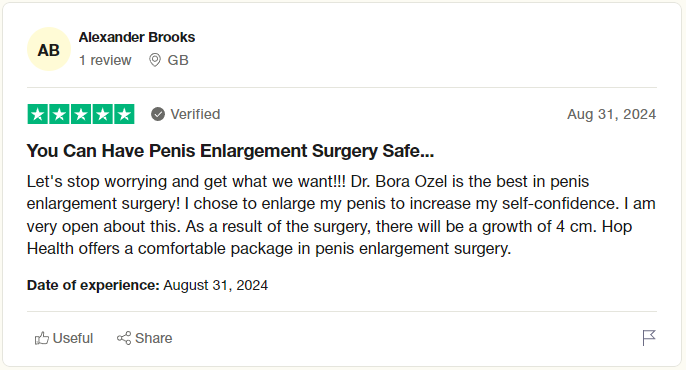The width and height of the screenshot is (686, 370).
Task: Click the Share network icon
Action: (x=124, y=338)
